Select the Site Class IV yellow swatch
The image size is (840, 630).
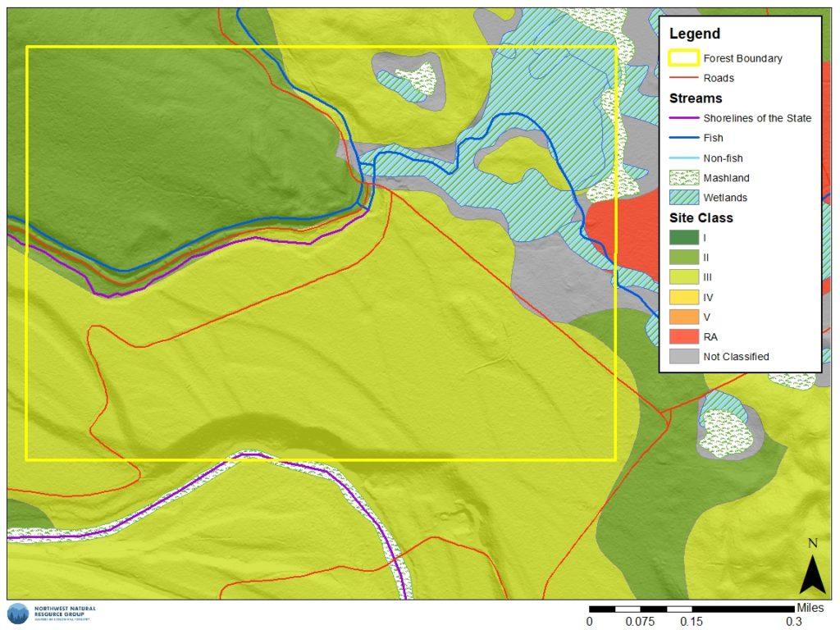684,297
